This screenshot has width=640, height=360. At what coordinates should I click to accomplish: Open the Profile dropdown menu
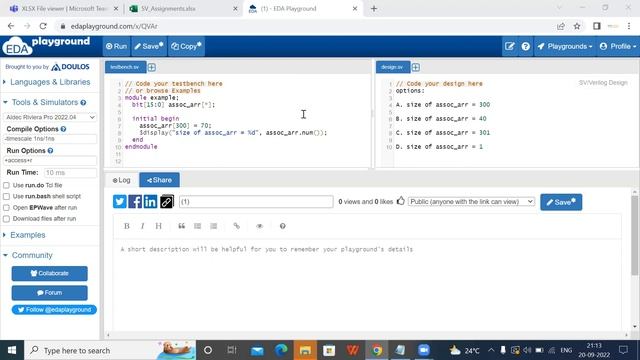618,47
